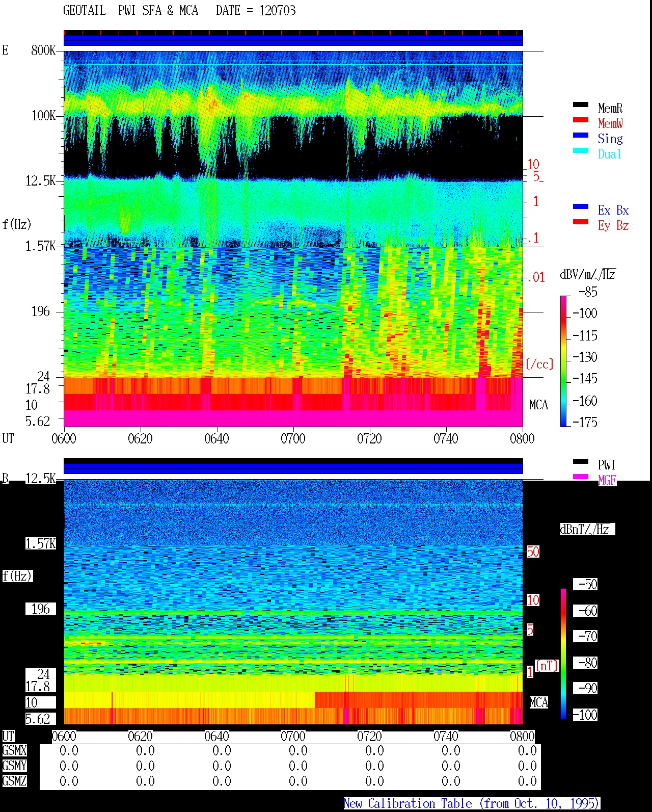The width and height of the screenshot is (652, 812).
Task: Click the [/cc] density unit label
Action: 539,364
